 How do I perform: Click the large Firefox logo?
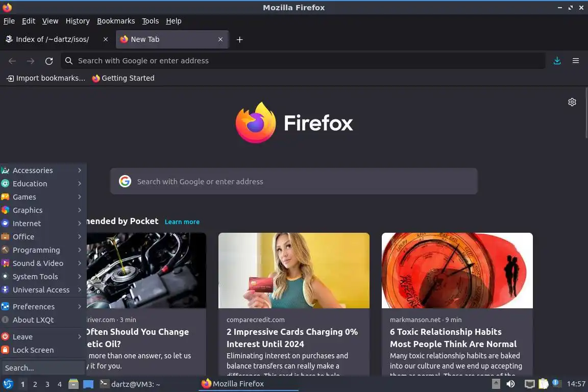(x=256, y=122)
